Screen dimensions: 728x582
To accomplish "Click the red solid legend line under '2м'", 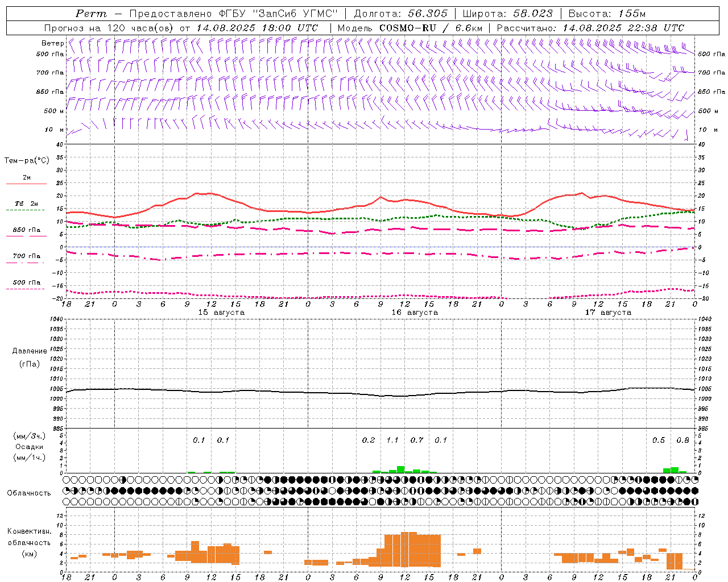I will [x=26, y=184].
